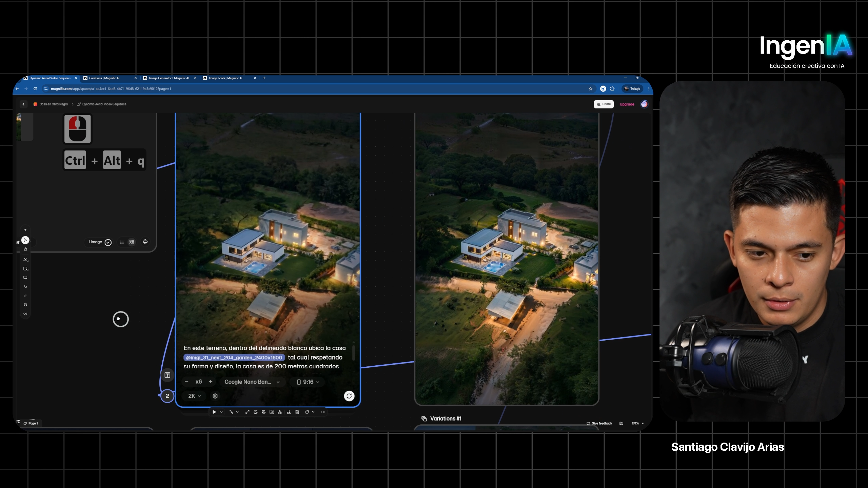
Task: Click the Share button
Action: pyautogui.click(x=604, y=104)
